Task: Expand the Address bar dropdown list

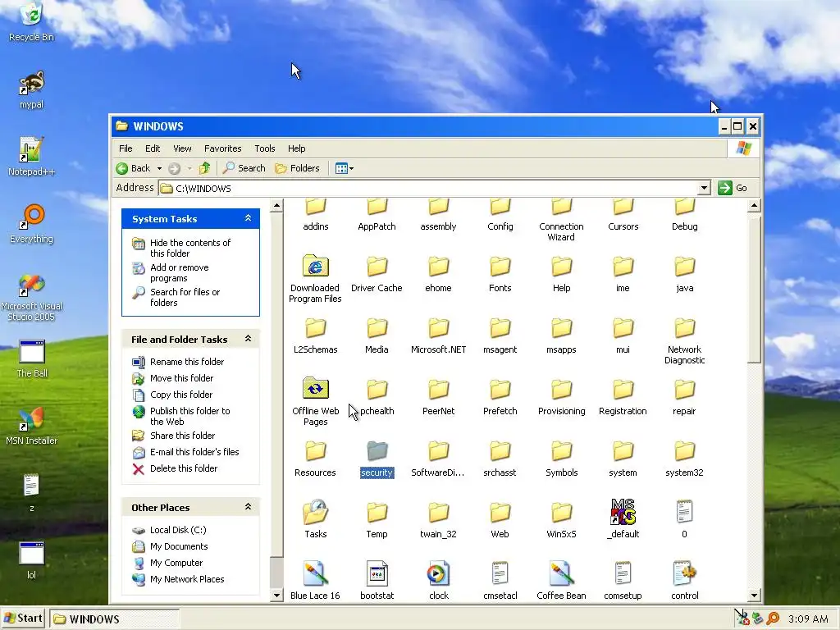Action: pyautogui.click(x=704, y=188)
